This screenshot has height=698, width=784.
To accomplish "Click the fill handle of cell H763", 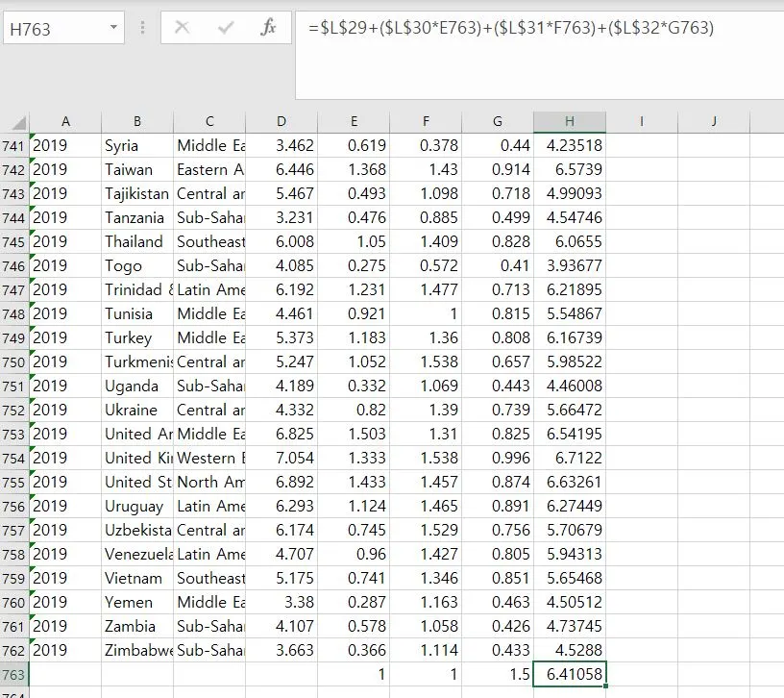I will (605, 686).
